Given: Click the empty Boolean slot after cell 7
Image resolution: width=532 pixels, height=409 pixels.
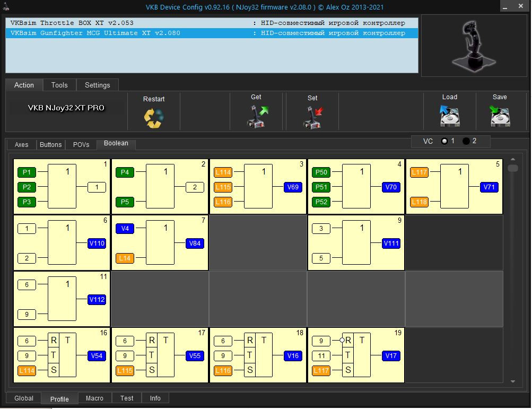Looking at the screenshot, I should click(x=258, y=242).
